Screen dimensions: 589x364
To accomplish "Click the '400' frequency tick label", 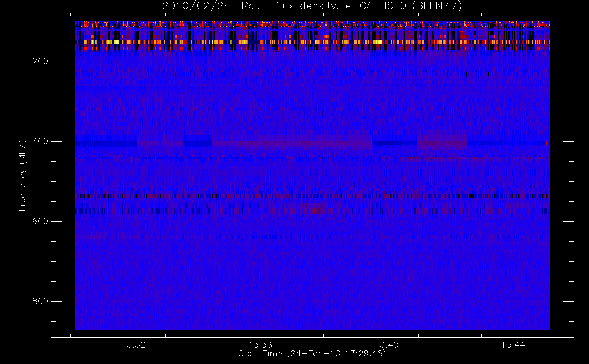I will 40,141.
